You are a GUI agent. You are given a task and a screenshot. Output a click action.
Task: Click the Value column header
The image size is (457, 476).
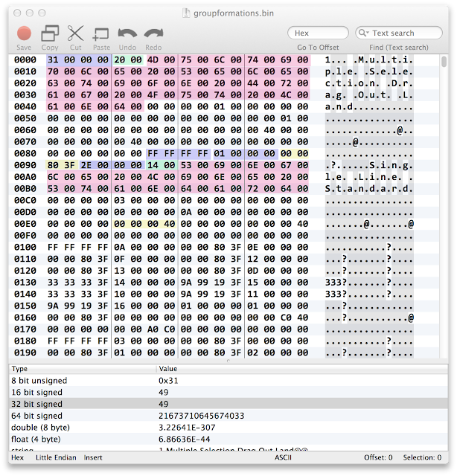302,369
